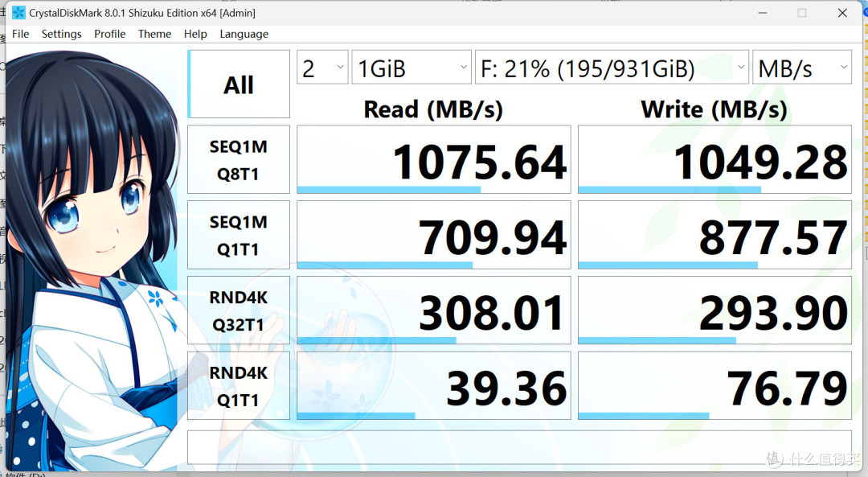
Task: Click the 1075.64 sequential read result
Action: coord(434,159)
